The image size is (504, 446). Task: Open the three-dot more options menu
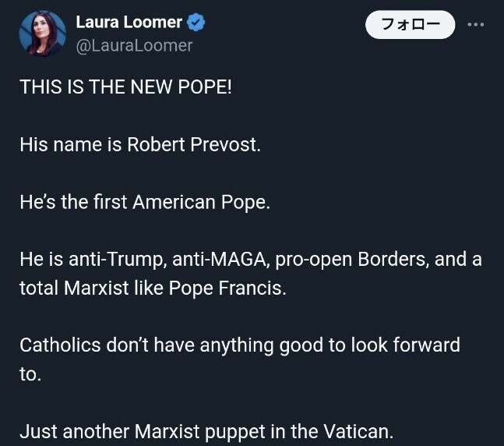pyautogui.click(x=475, y=25)
